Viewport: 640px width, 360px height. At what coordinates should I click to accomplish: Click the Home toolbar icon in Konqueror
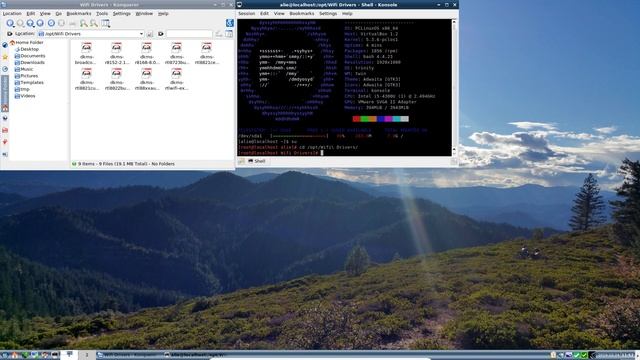[x=40, y=24]
